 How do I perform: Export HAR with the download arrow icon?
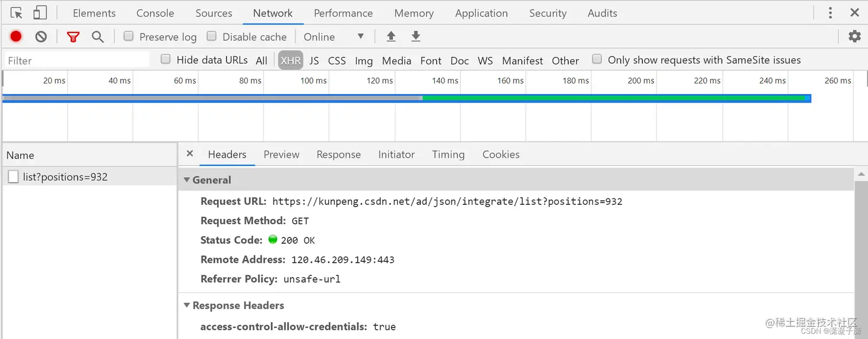tap(415, 36)
